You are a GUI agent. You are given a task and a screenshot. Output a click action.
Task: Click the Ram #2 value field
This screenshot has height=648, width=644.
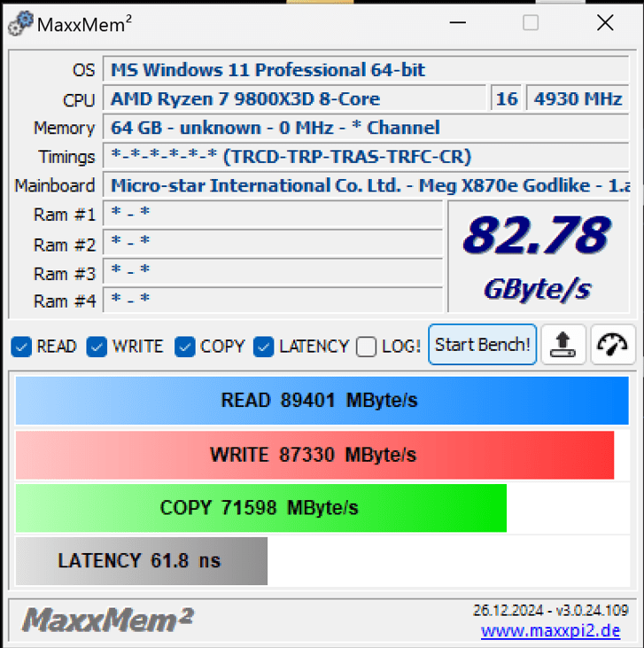click(273, 243)
